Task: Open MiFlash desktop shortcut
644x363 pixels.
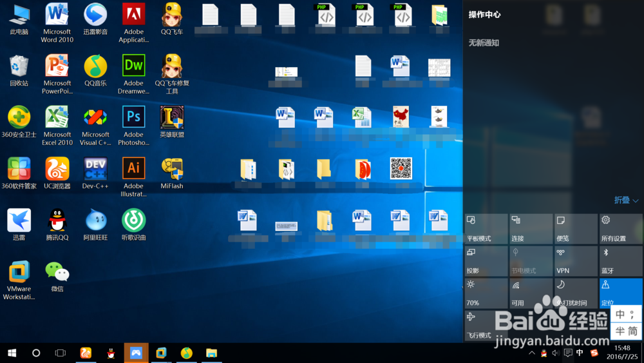Action: [172, 173]
